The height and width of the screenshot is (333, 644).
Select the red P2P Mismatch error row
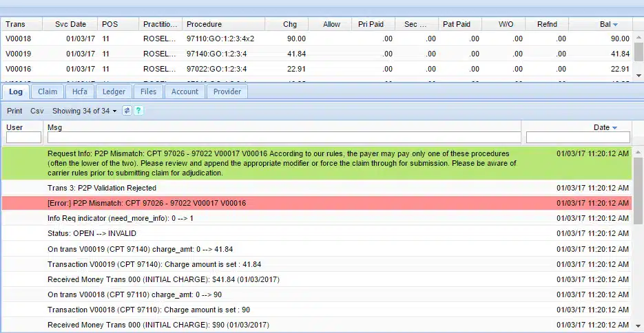click(x=276, y=203)
